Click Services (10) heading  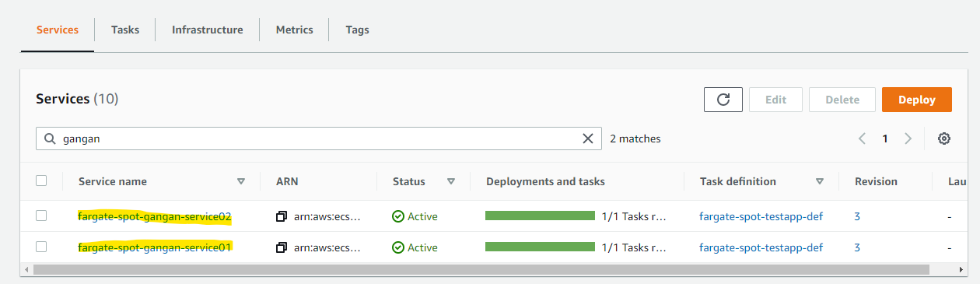(77, 99)
